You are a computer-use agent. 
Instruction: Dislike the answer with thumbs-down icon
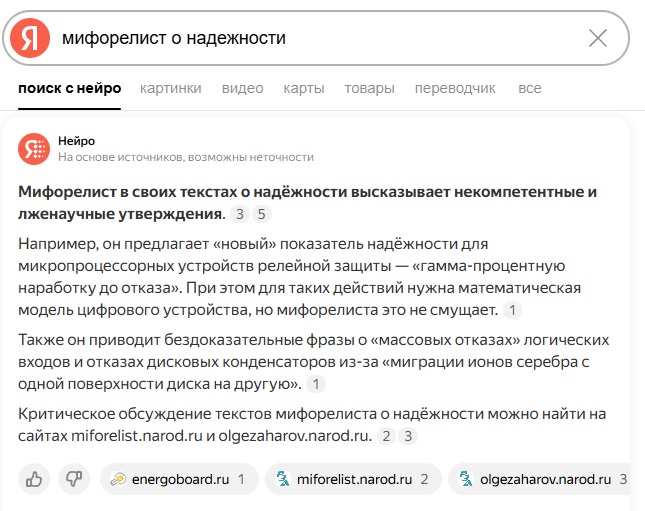(74, 479)
